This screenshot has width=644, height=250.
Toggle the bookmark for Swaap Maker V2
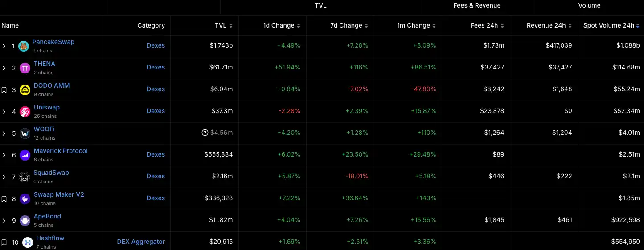tap(4, 198)
